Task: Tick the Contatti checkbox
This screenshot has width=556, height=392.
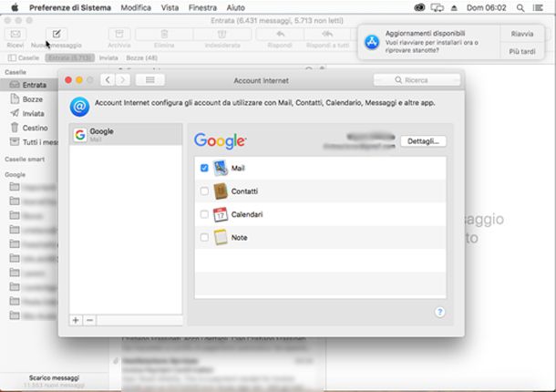Action: 204,191
